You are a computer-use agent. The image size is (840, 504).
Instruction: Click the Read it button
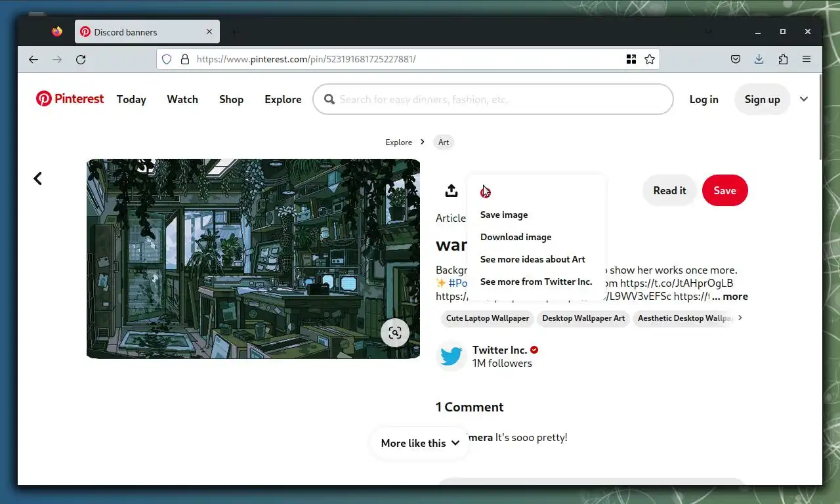[669, 190]
